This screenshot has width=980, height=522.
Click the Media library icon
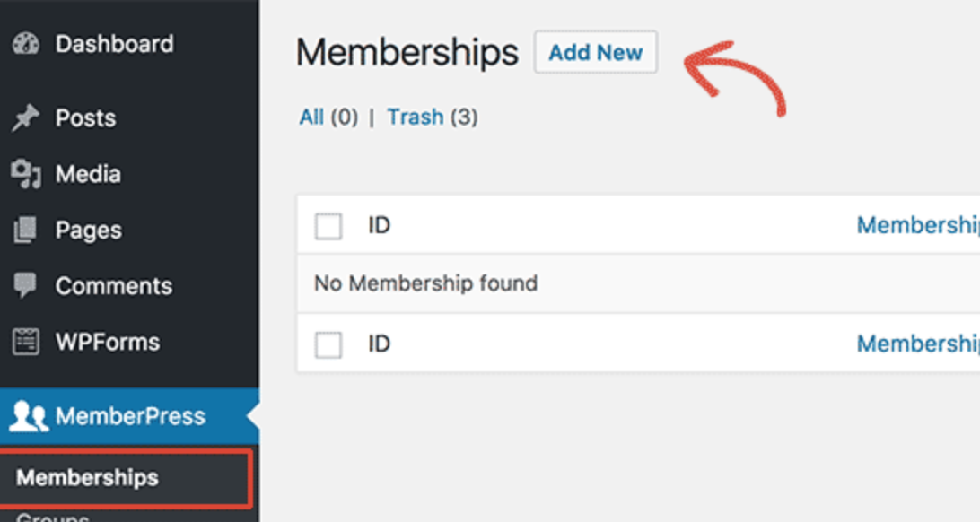(27, 174)
